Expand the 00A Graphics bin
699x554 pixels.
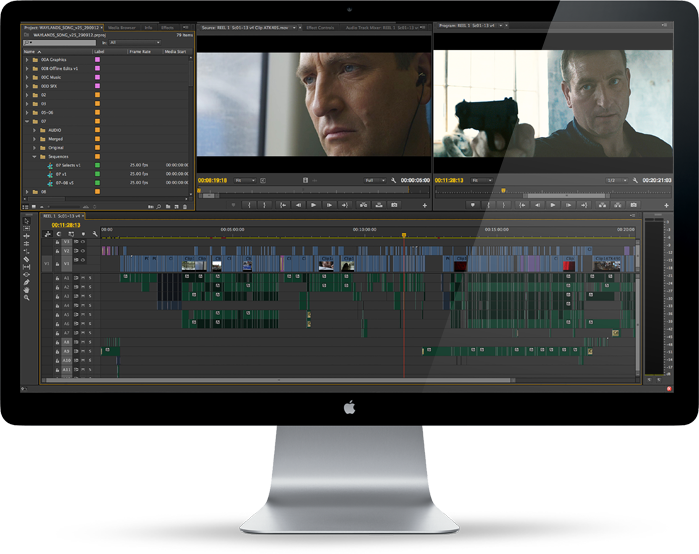click(27, 59)
